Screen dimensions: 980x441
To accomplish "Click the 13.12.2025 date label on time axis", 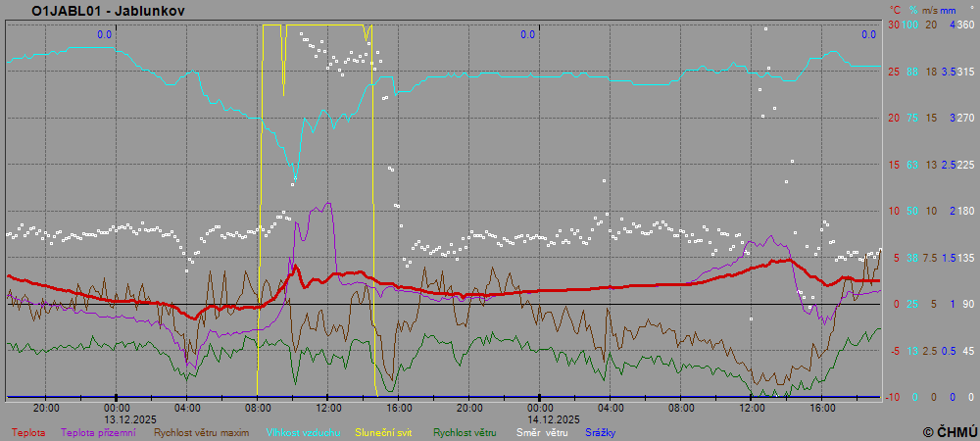I will [x=117, y=418].
